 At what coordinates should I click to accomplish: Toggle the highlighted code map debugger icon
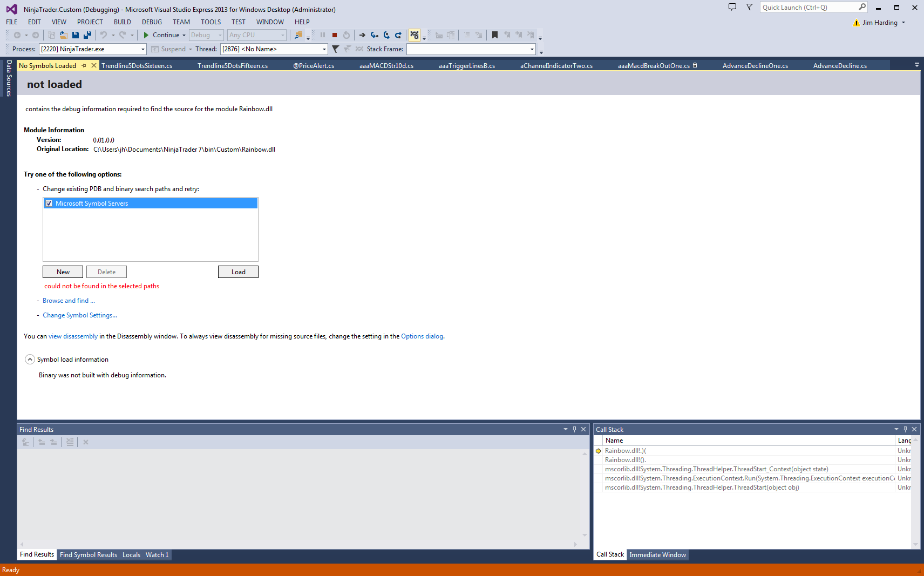415,35
